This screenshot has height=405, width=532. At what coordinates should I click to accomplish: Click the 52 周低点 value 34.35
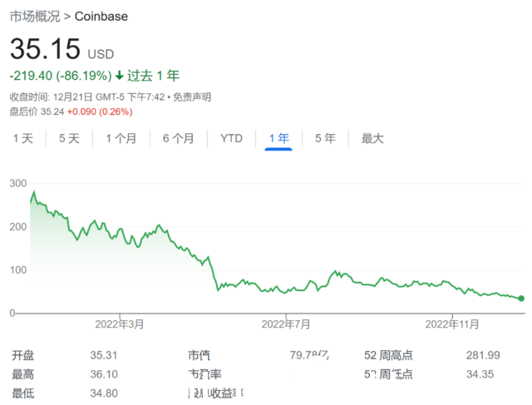pos(480,374)
